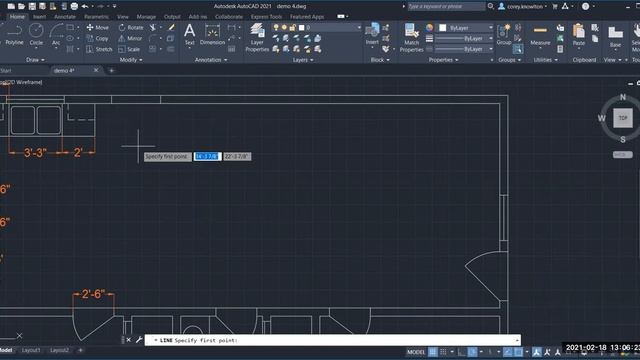Toggle object snap tracking in status bar
640x360 pixels.
[x=507, y=352]
